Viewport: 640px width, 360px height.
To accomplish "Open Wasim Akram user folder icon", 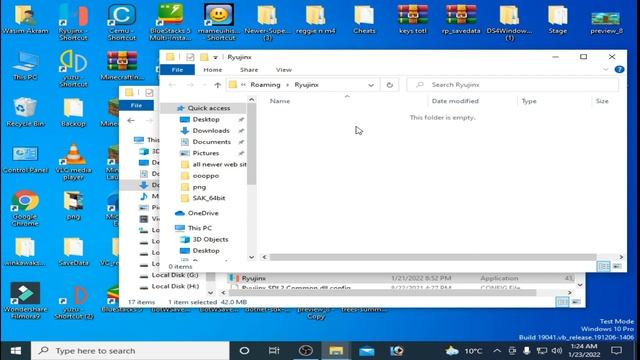I will (25, 19).
